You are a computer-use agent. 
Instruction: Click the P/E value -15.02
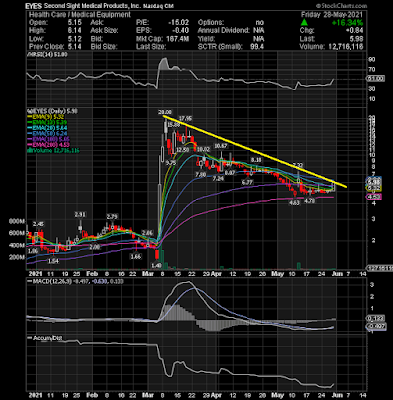tap(178, 22)
